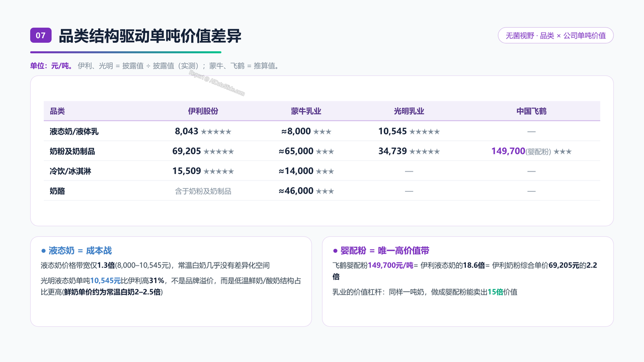The height and width of the screenshot is (362, 644).
Task: Click the 07 slide number badge
Action: pyautogui.click(x=41, y=35)
